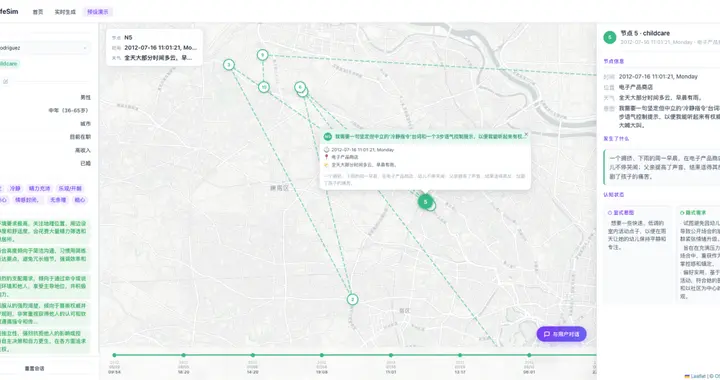Click the 隐式需求 card header
720x380 pixels.
(x=693, y=212)
